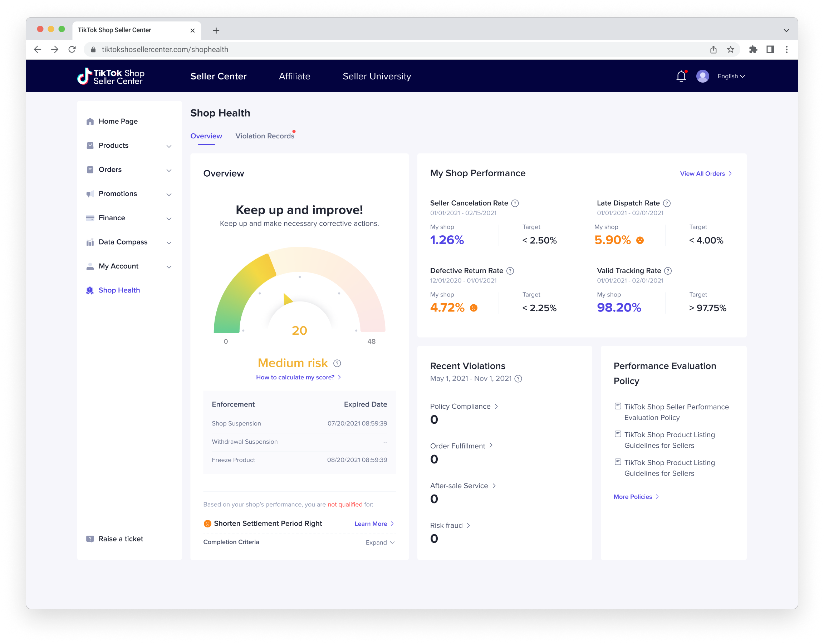Open the English language dropdown

pos(731,76)
